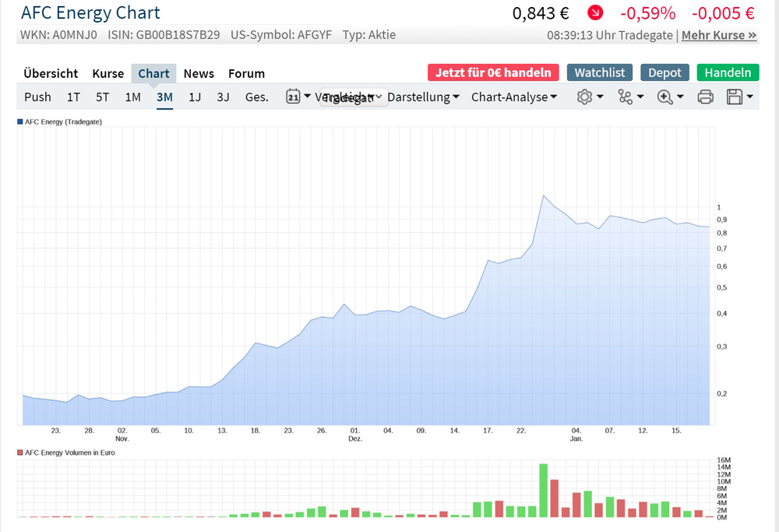Click the price chart's highest peak point
This screenshot has height=532, width=779.
tap(544, 196)
